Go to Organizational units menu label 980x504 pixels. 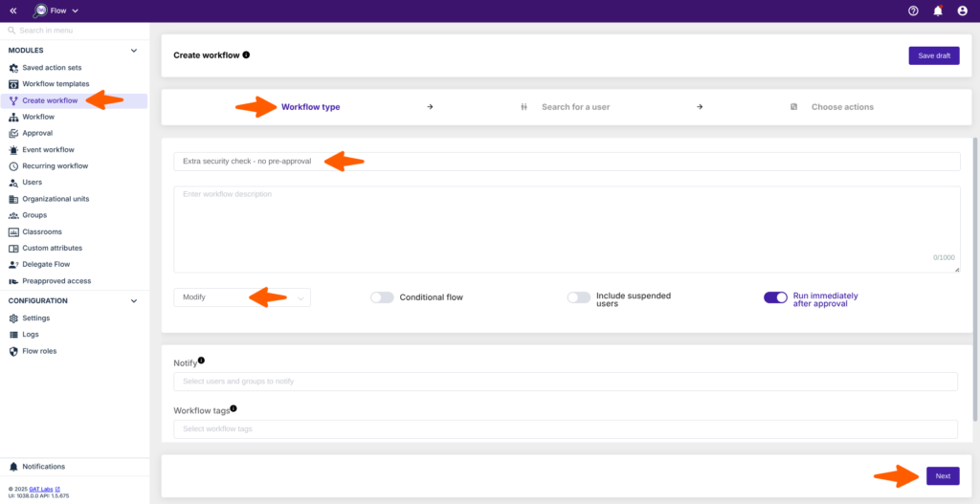coord(56,199)
